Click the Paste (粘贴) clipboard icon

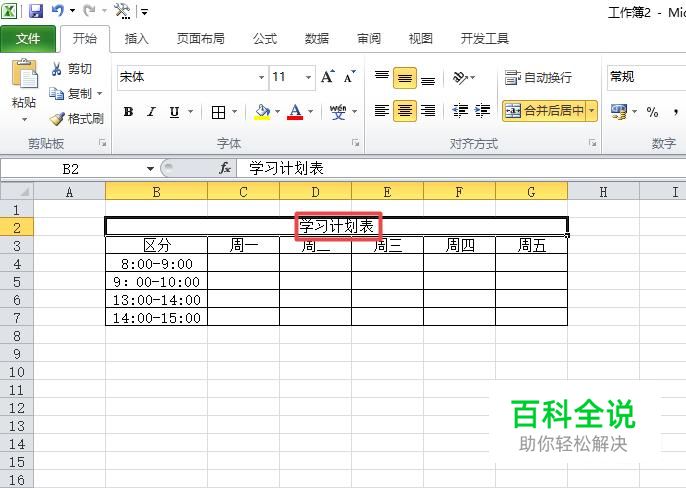pyautogui.click(x=24, y=73)
